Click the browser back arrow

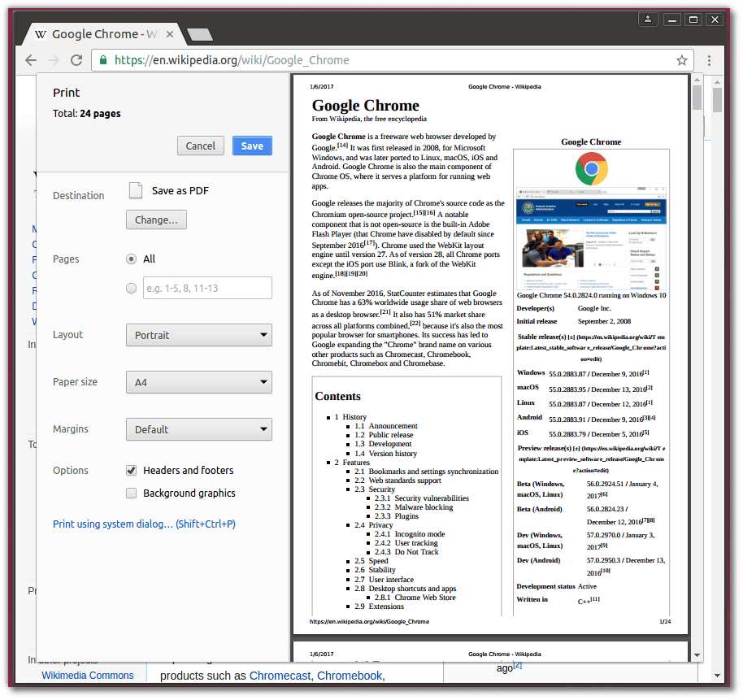point(31,60)
